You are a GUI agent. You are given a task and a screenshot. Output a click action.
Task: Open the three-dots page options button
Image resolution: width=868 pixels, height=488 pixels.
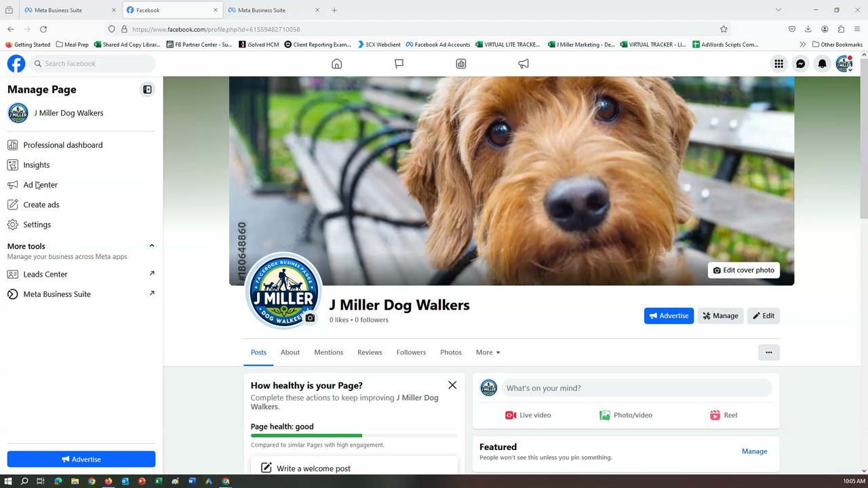click(768, 352)
